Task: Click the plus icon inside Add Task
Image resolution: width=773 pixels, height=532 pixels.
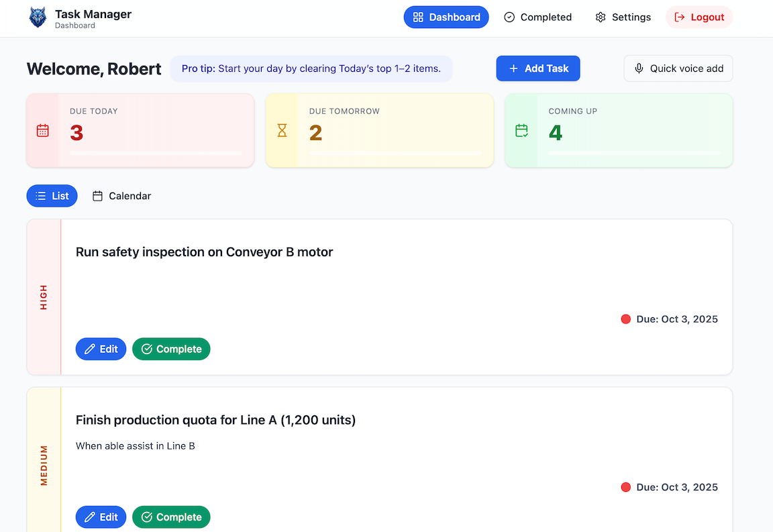Action: point(513,68)
